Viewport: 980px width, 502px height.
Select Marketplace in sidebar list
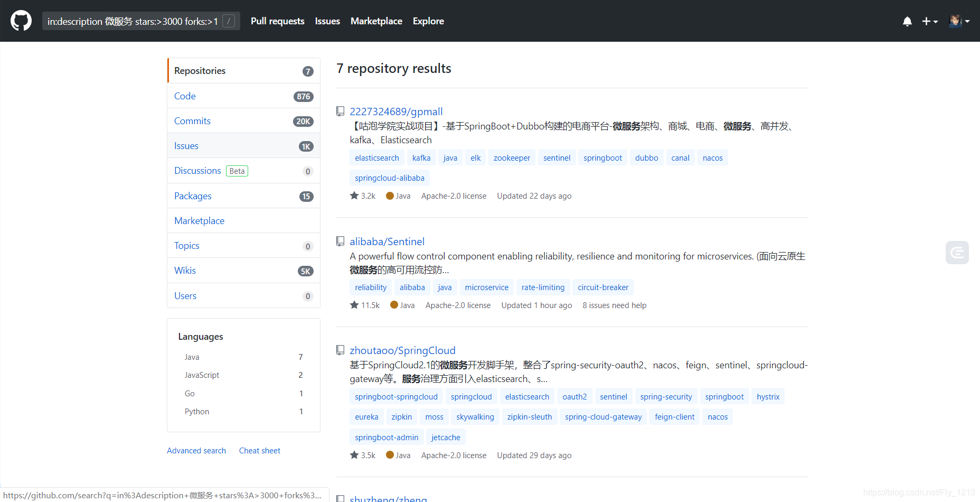[244, 221]
